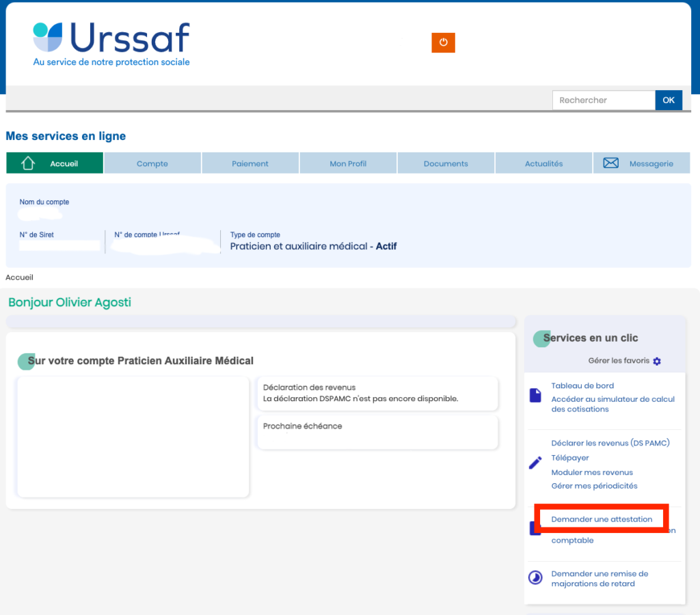Open the Actualités tab
The height and width of the screenshot is (615, 700).
point(543,163)
